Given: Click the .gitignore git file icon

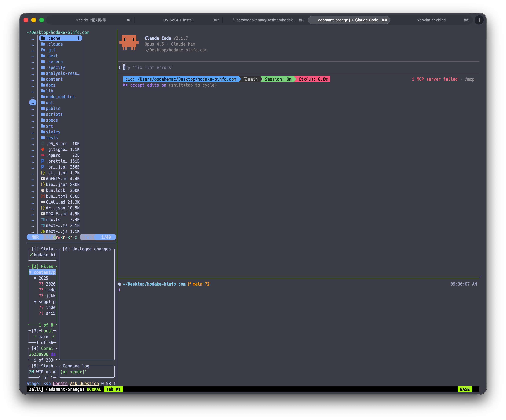Looking at the screenshot, I should point(43,149).
